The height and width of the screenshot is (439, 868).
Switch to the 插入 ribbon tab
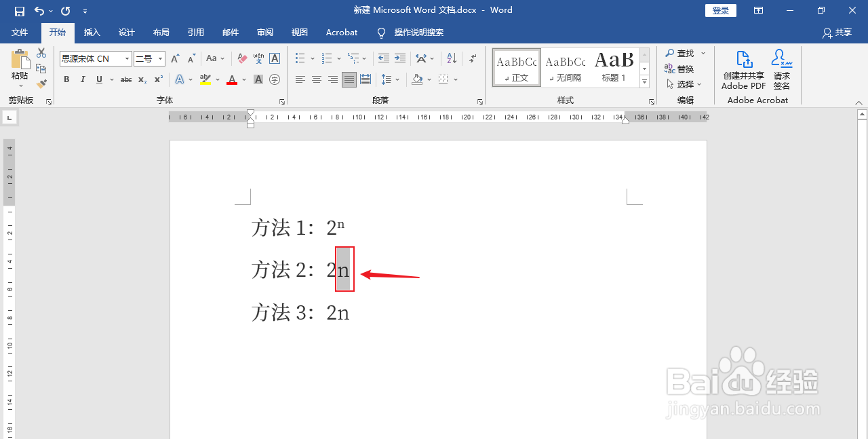tap(92, 32)
